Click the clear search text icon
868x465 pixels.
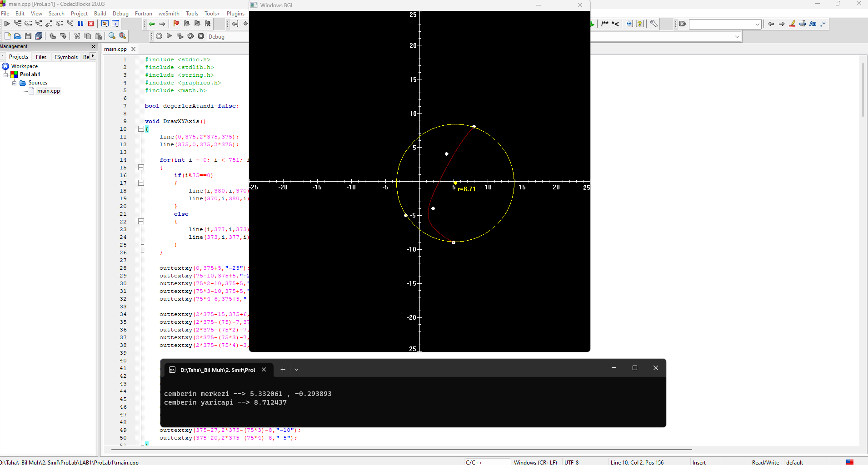coord(683,24)
